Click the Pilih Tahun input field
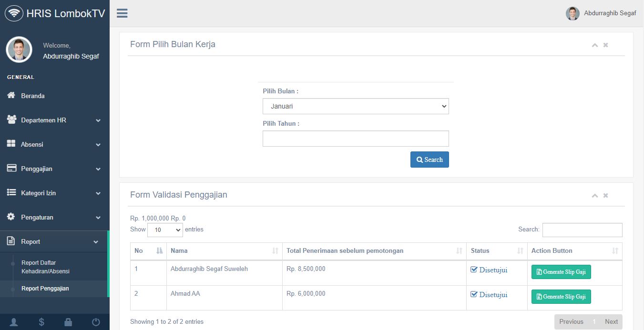The width and height of the screenshot is (644, 330). [356, 139]
